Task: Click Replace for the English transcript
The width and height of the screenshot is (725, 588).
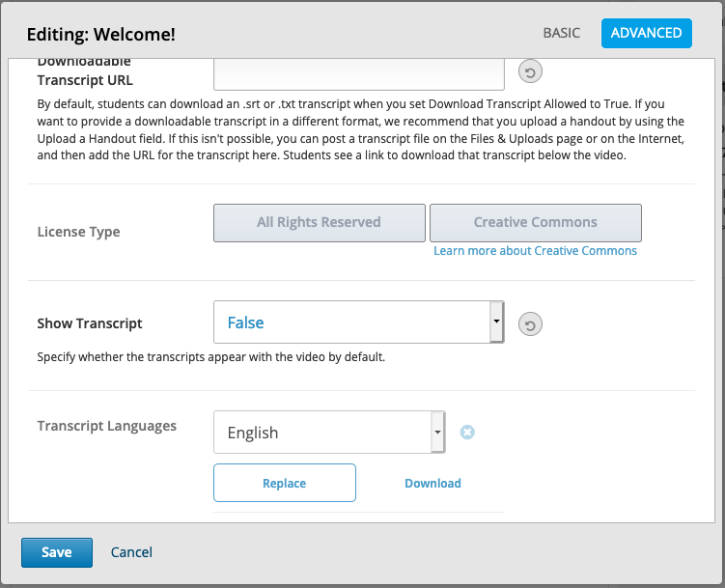Action: tap(285, 483)
